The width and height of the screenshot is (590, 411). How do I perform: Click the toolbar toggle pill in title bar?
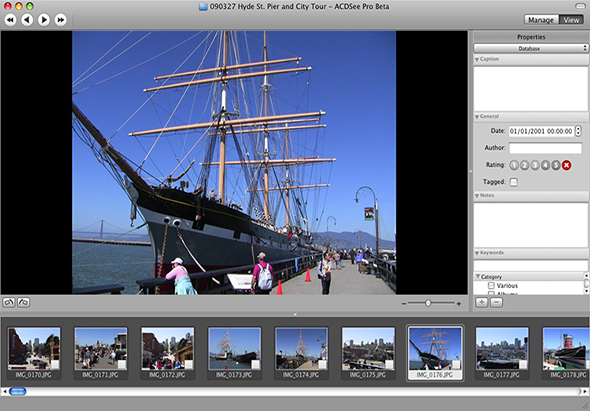pos(580,6)
